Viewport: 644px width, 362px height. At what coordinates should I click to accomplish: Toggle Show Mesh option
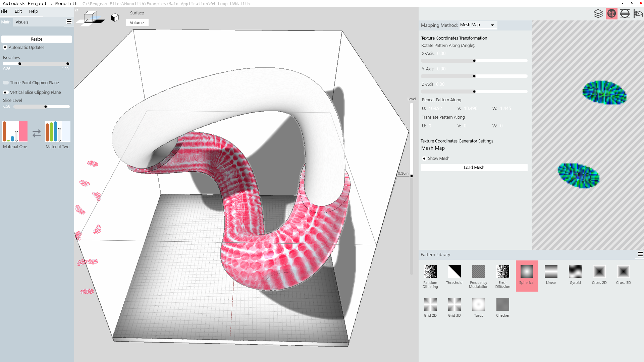pyautogui.click(x=424, y=159)
